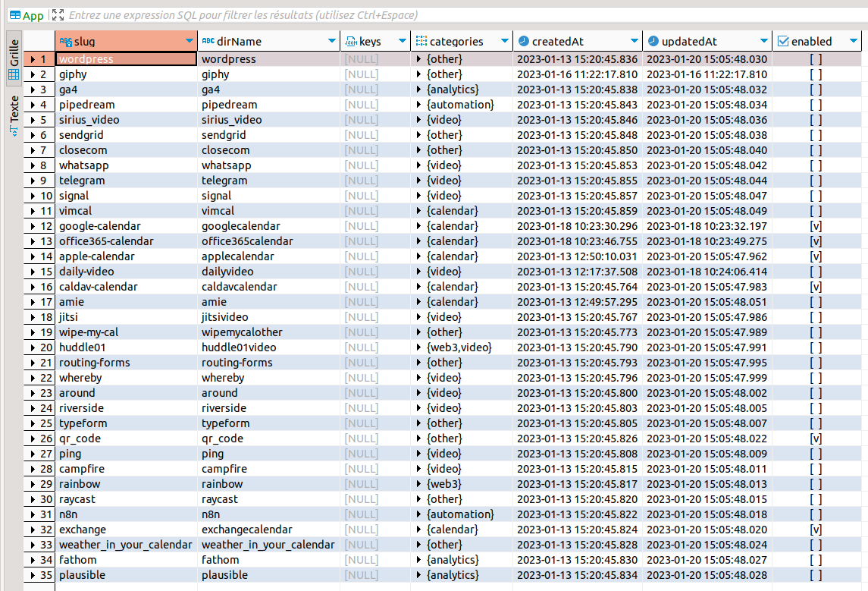
Task: Select the dirName cell 'wipemycalother'
Action: point(268,332)
